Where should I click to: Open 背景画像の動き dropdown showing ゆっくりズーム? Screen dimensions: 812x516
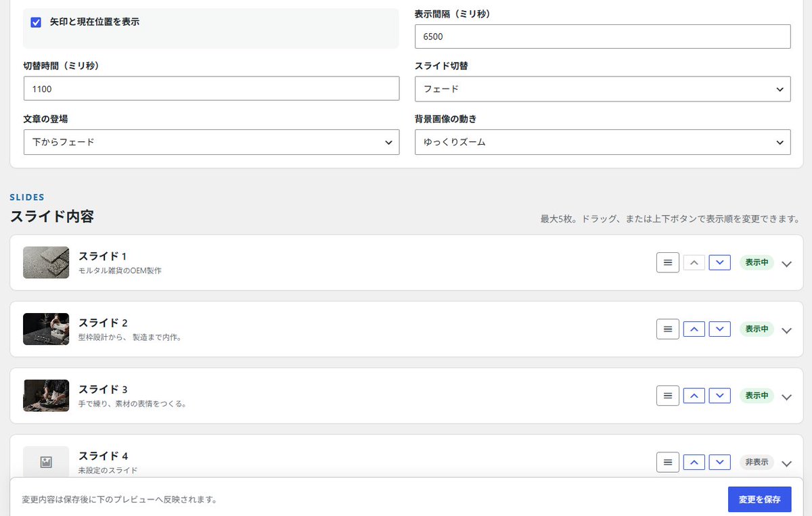point(602,142)
